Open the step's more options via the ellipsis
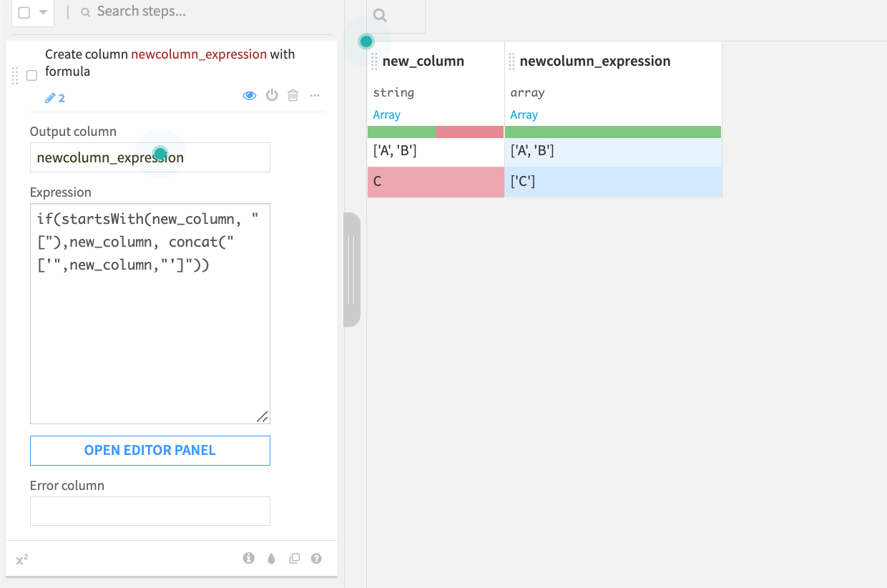The image size is (887, 588). click(315, 95)
